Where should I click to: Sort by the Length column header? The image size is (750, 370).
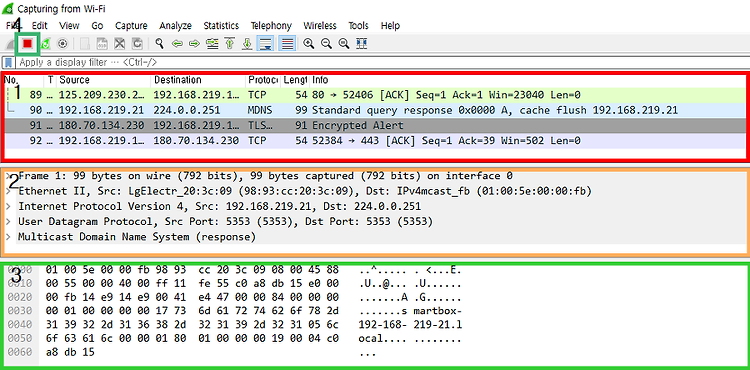coord(295,80)
